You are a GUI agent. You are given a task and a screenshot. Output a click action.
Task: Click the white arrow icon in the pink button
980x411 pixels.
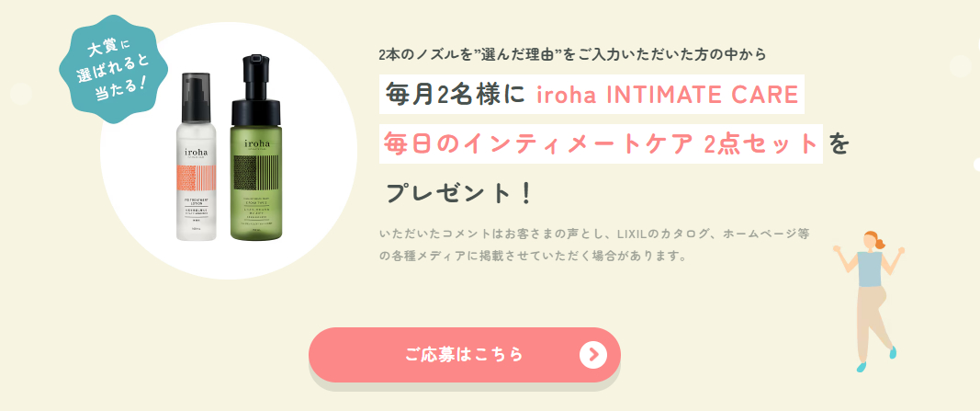(593, 355)
